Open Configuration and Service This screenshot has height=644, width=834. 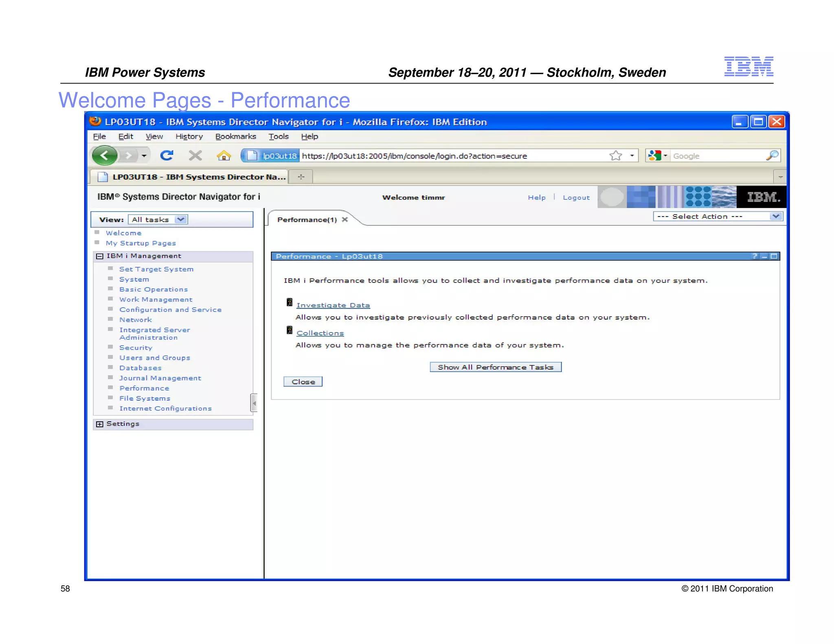(170, 310)
